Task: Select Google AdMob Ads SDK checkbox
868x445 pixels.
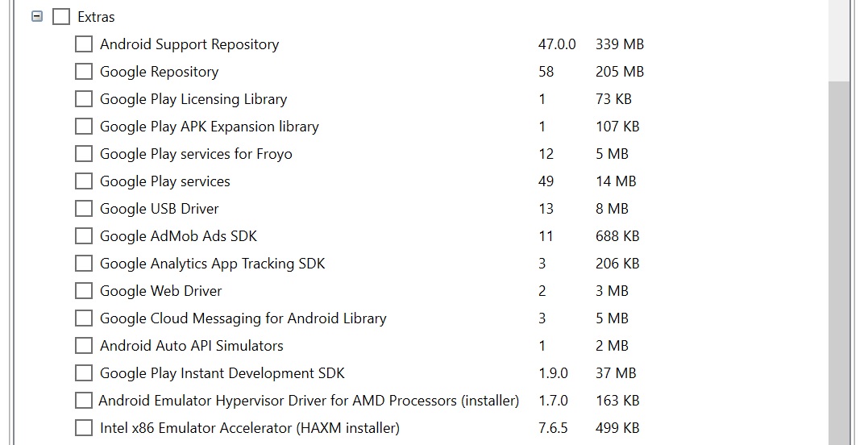Action: [84, 235]
